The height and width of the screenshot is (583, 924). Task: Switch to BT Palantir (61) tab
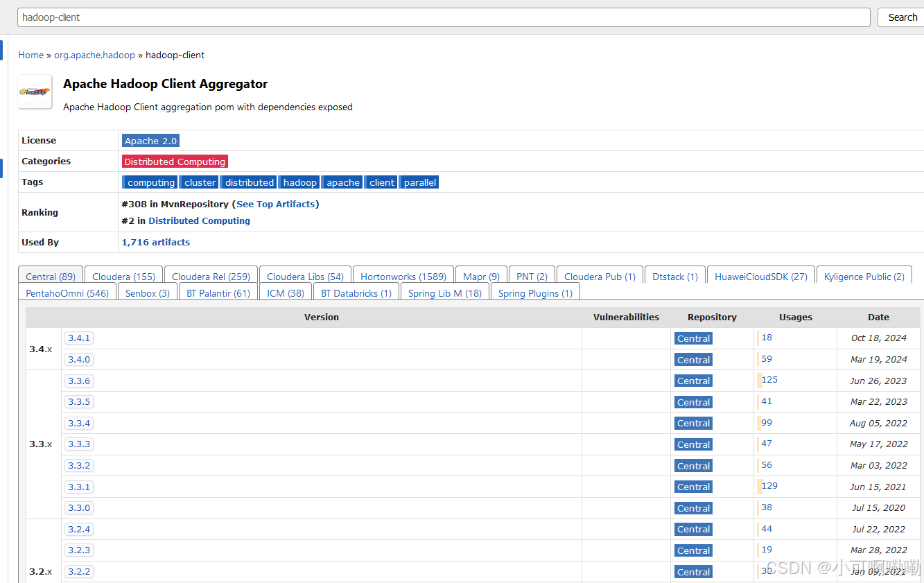click(x=218, y=293)
